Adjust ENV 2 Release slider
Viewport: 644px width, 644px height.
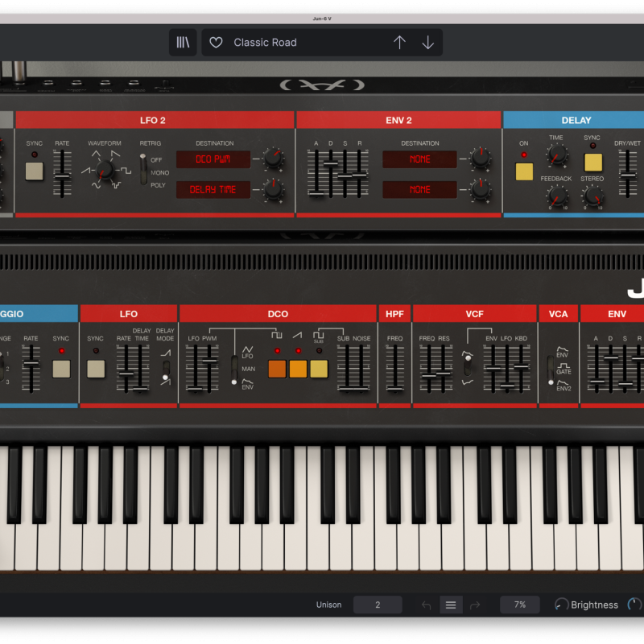coord(359,175)
